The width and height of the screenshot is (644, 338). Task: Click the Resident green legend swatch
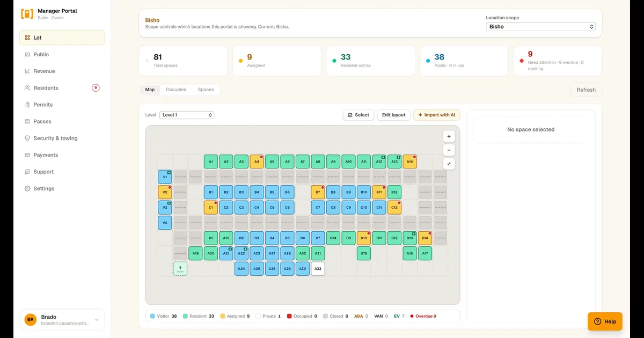tap(185, 316)
